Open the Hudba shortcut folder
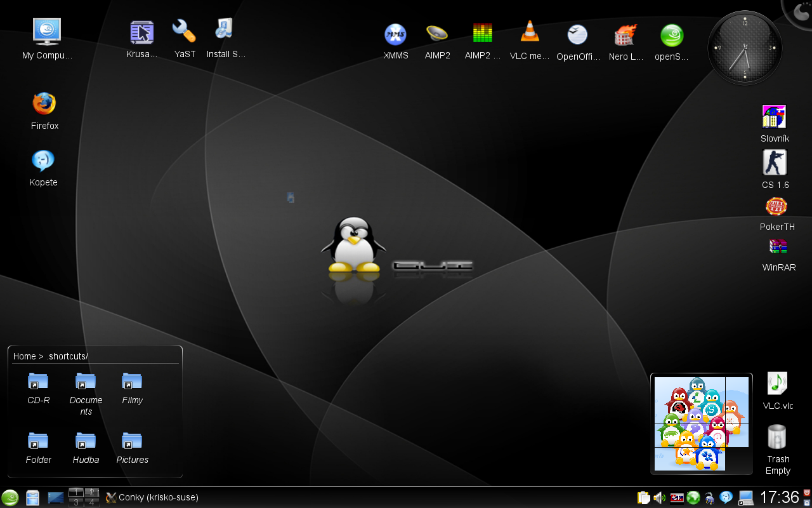This screenshot has width=812, height=508. pyautogui.click(x=86, y=448)
